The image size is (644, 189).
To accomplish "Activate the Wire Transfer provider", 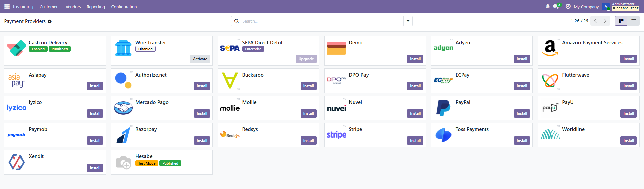I will click(x=200, y=59).
